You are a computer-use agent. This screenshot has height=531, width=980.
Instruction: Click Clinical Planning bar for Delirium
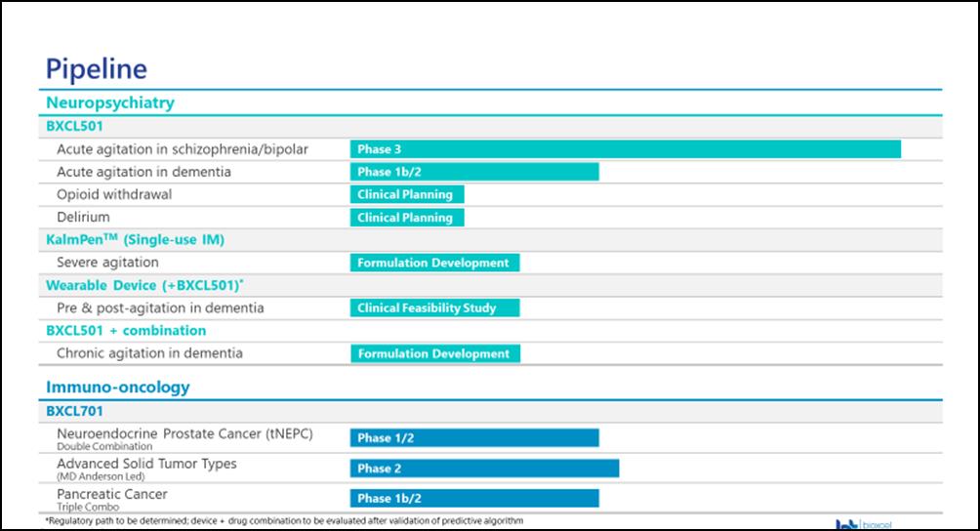click(407, 218)
